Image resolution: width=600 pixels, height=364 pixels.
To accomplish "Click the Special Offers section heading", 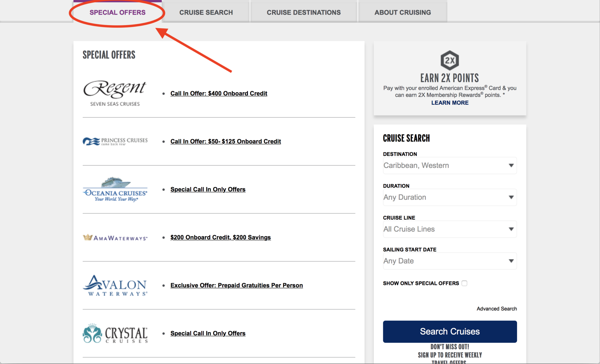I will click(x=109, y=55).
